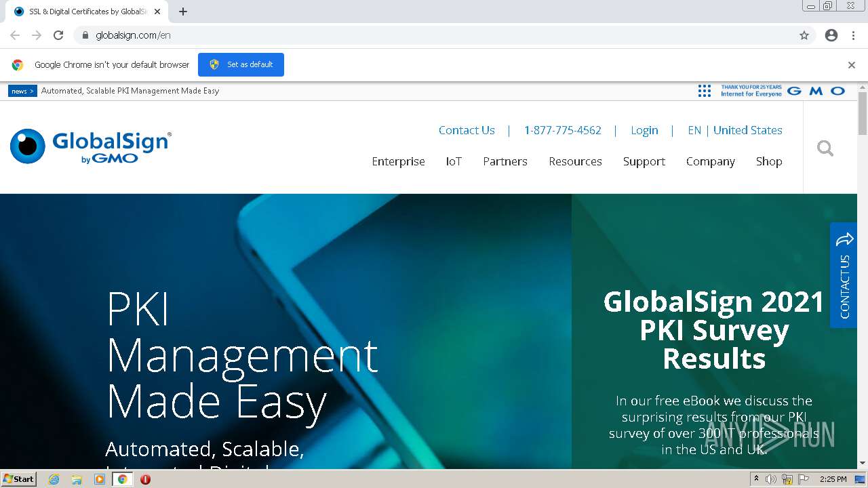Open a new tab with plus icon
This screenshot has width=868, height=488.
[x=183, y=12]
